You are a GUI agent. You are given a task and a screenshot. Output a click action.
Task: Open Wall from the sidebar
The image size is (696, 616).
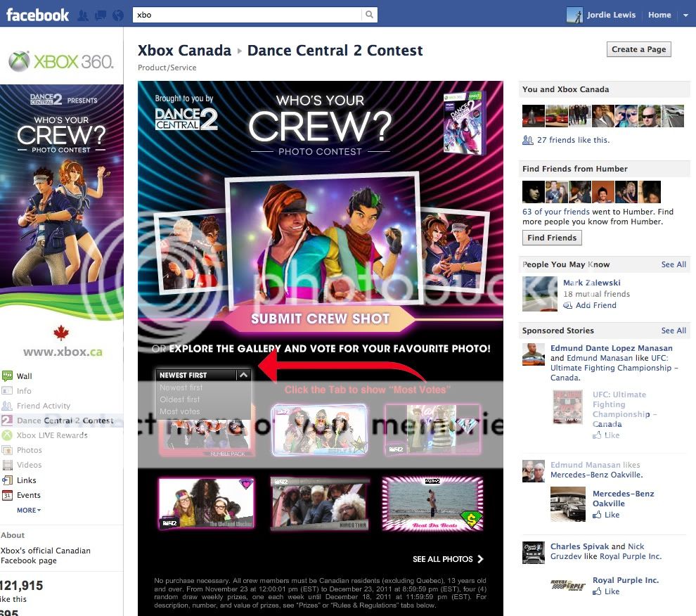coord(25,376)
